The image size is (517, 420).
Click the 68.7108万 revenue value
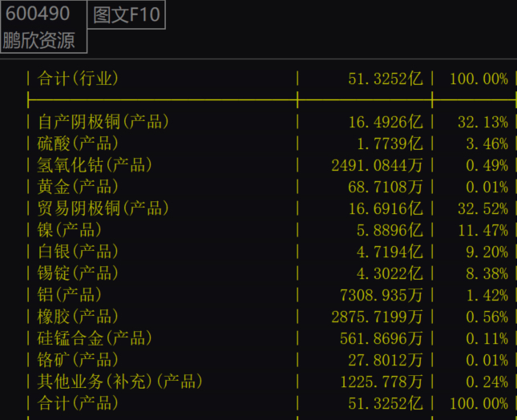385,188
